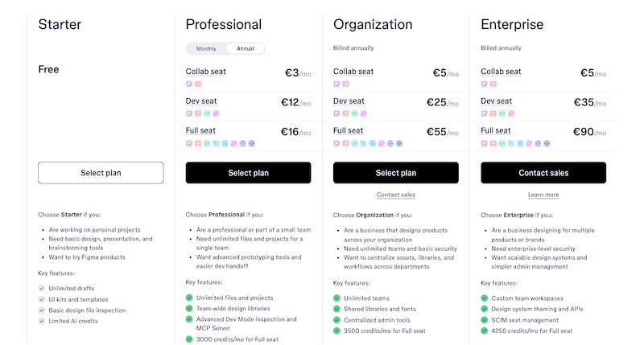Click the Enterprise Contact sales button

543,173
